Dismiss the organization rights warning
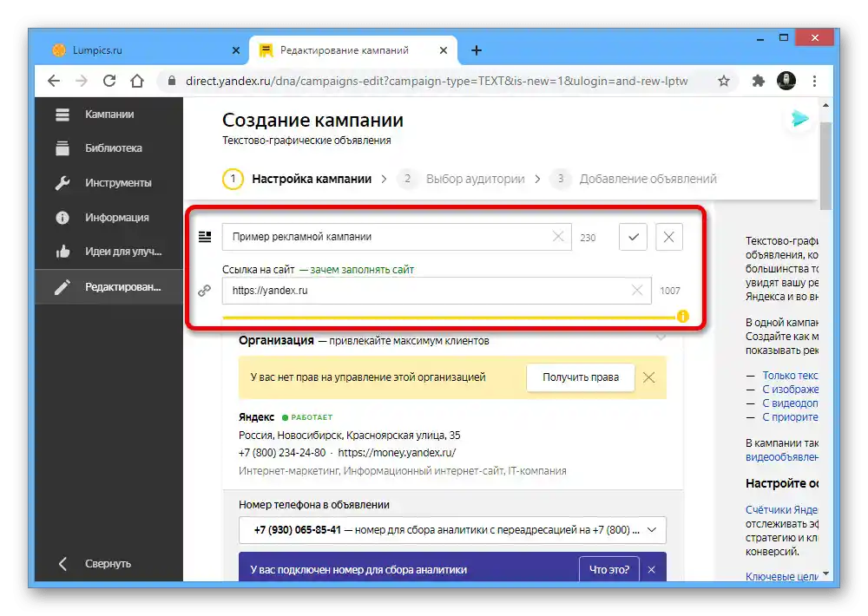This screenshot has height=616, width=868. tap(648, 377)
